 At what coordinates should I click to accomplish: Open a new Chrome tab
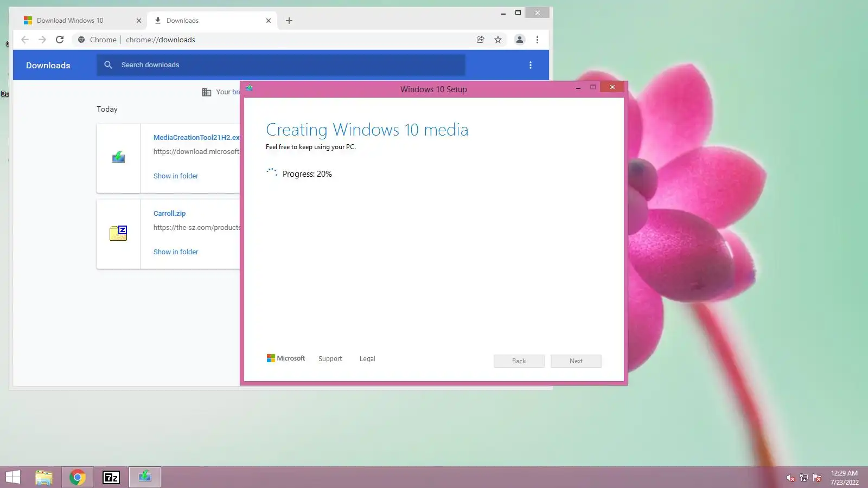289,21
